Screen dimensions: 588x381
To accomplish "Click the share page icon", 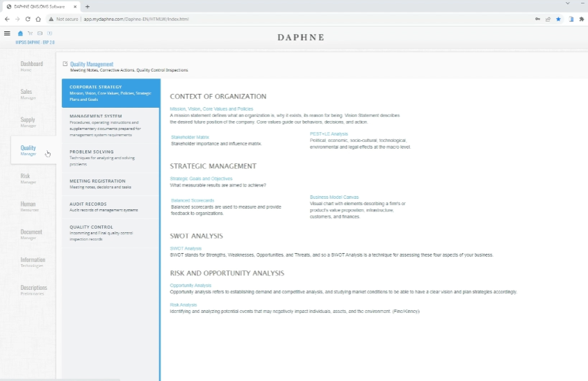I will coord(548,19).
